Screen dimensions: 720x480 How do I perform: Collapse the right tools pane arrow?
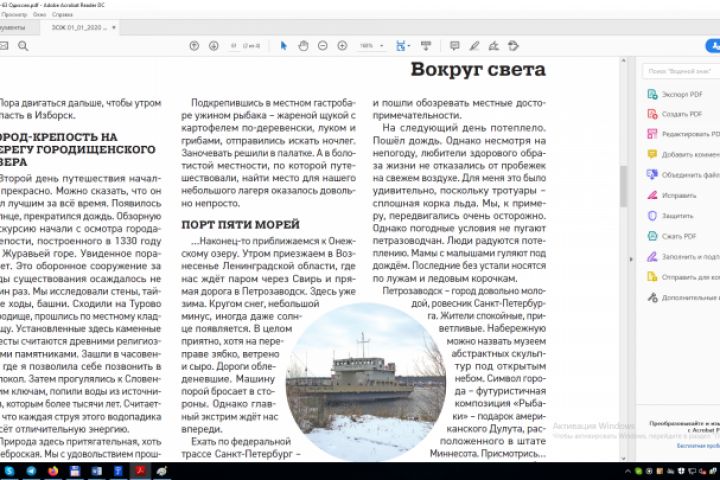point(631,260)
